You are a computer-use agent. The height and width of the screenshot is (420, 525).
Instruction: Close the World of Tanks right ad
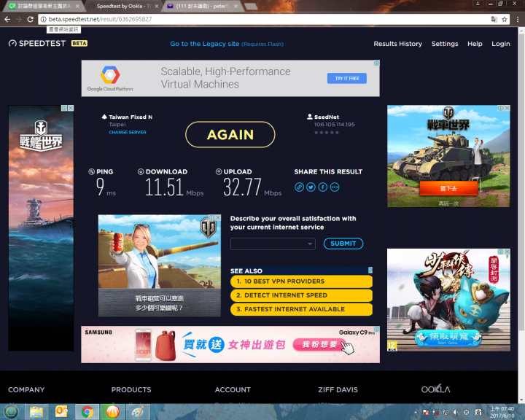[x=507, y=108]
